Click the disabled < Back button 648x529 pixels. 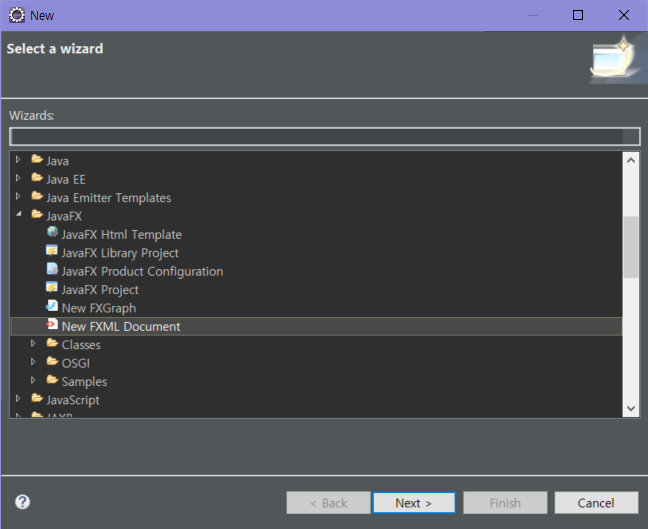tap(329, 503)
